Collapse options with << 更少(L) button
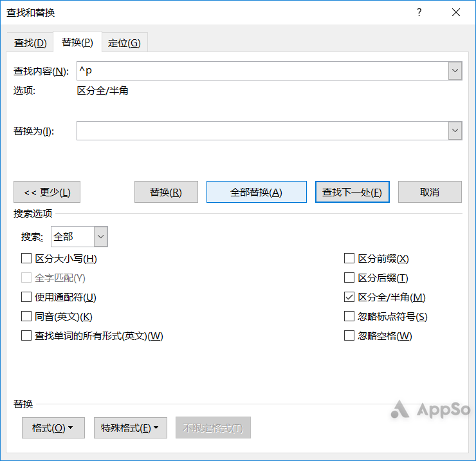Screen dimensions: 476x461 (47, 192)
